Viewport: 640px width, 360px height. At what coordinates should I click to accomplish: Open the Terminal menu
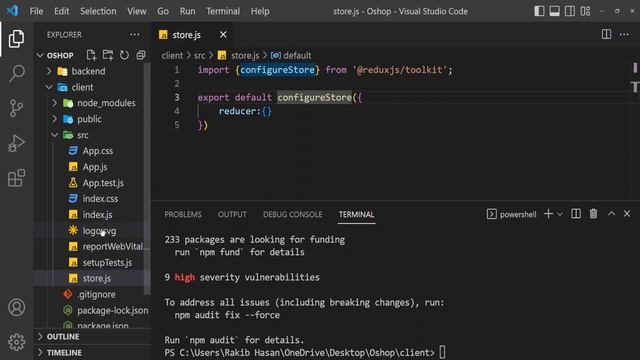point(223,11)
